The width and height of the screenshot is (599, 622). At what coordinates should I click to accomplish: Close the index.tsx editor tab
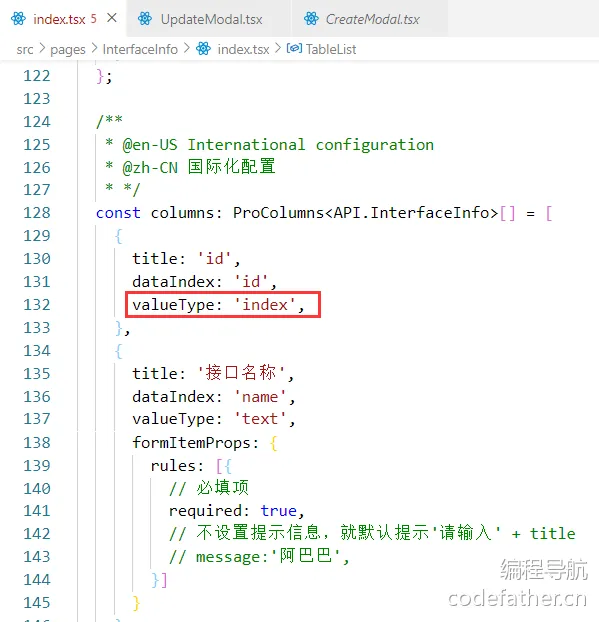(112, 18)
